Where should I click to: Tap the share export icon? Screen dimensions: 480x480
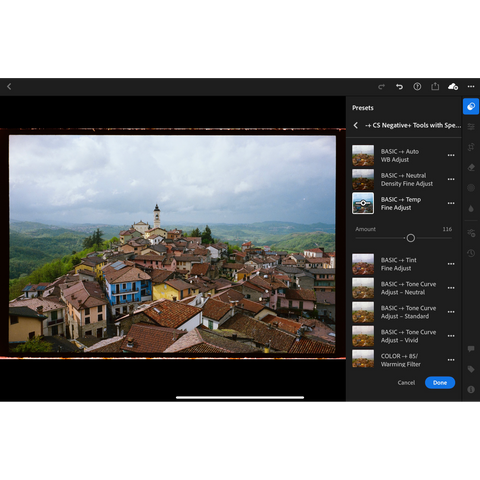[435, 86]
